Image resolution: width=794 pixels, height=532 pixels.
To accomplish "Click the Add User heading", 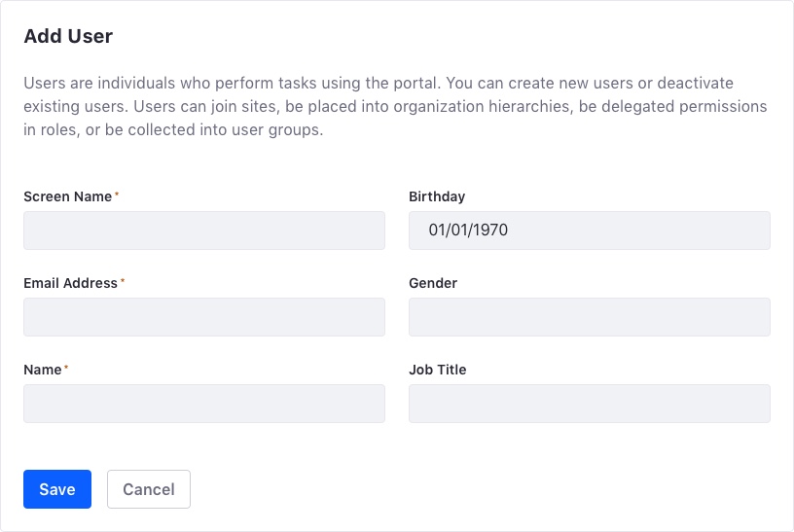I will tap(68, 37).
